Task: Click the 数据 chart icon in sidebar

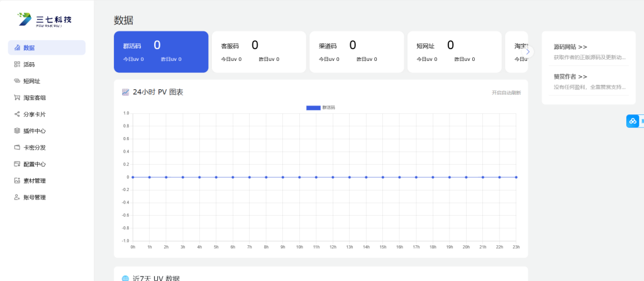Action: pyautogui.click(x=17, y=48)
